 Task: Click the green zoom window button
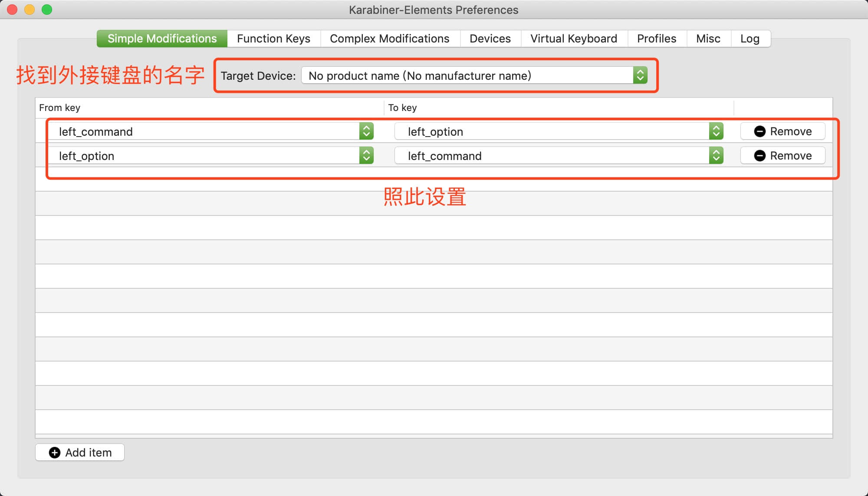(x=47, y=10)
